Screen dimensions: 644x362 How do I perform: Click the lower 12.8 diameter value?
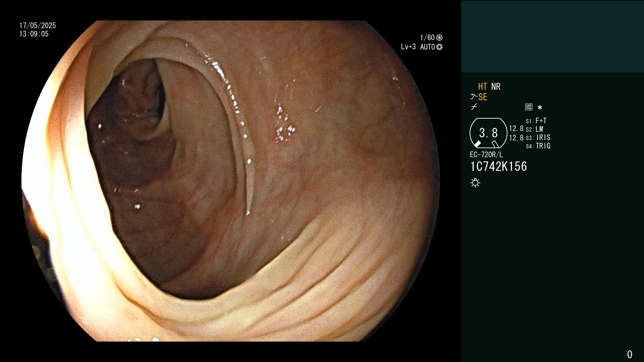click(516, 138)
